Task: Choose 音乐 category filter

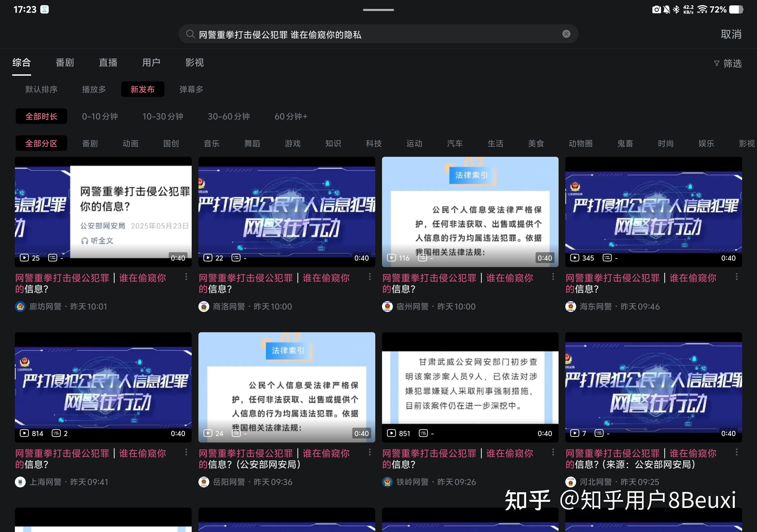Action: 211,143
